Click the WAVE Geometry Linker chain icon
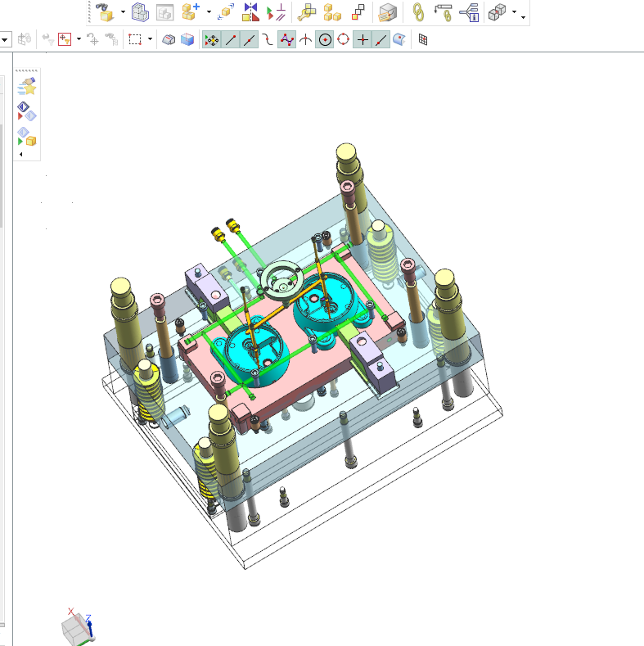Image resolution: width=644 pixels, height=646 pixels. pyautogui.click(x=418, y=12)
